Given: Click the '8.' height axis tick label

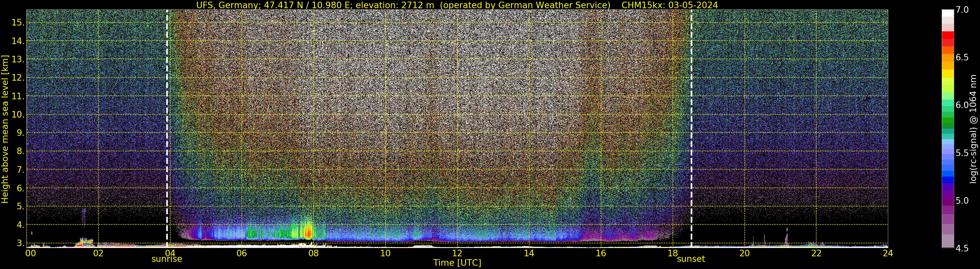Looking at the screenshot, I should click(x=20, y=151).
